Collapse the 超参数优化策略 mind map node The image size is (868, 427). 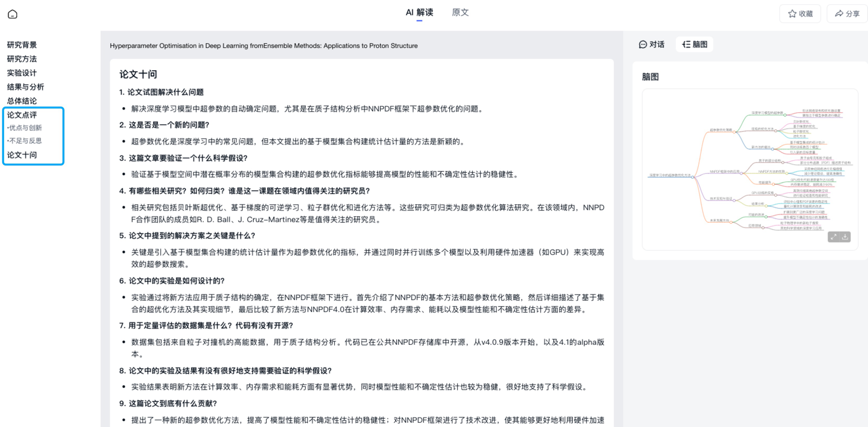coord(734,131)
